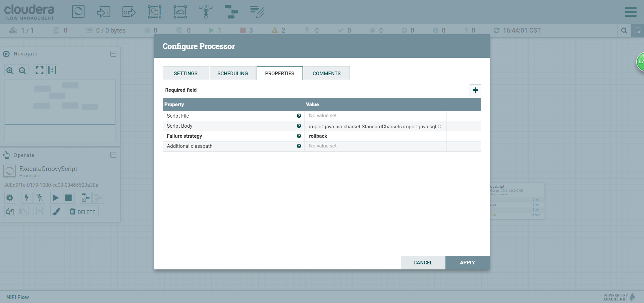
Task: Copy the selected component in Operate panel
Action: point(10,212)
